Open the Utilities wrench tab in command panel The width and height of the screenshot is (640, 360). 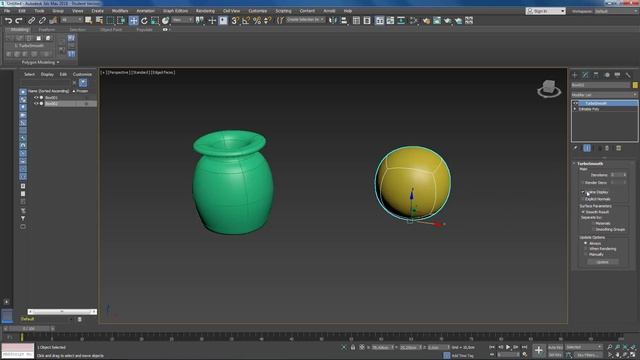click(628, 75)
